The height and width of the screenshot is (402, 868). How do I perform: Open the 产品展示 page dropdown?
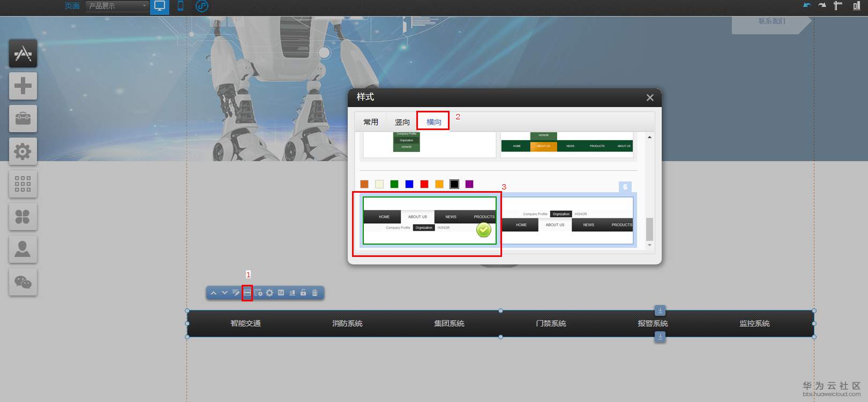117,6
